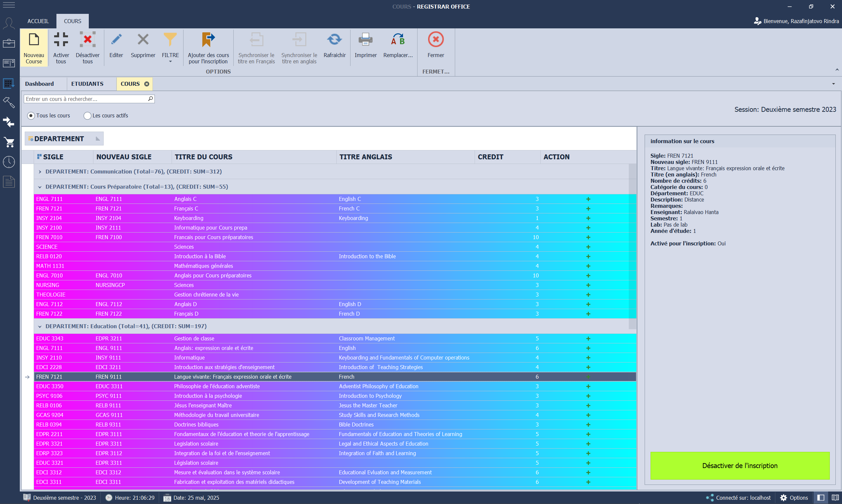Select the Les cours actifs option
Screen dimensions: 842x504
tap(87, 116)
